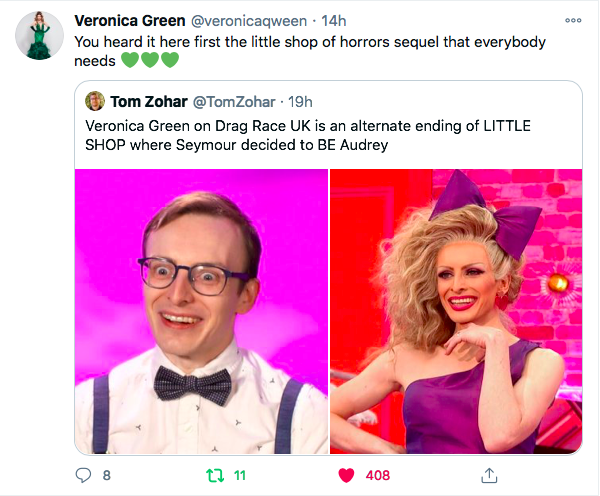Click the like count 408
600x496 pixels.
pyautogui.click(x=378, y=476)
